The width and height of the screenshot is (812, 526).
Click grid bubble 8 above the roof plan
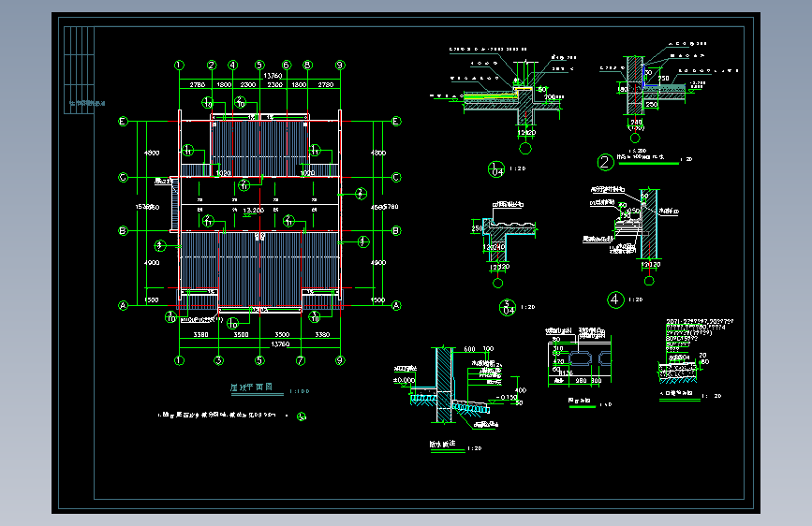pyautogui.click(x=307, y=66)
